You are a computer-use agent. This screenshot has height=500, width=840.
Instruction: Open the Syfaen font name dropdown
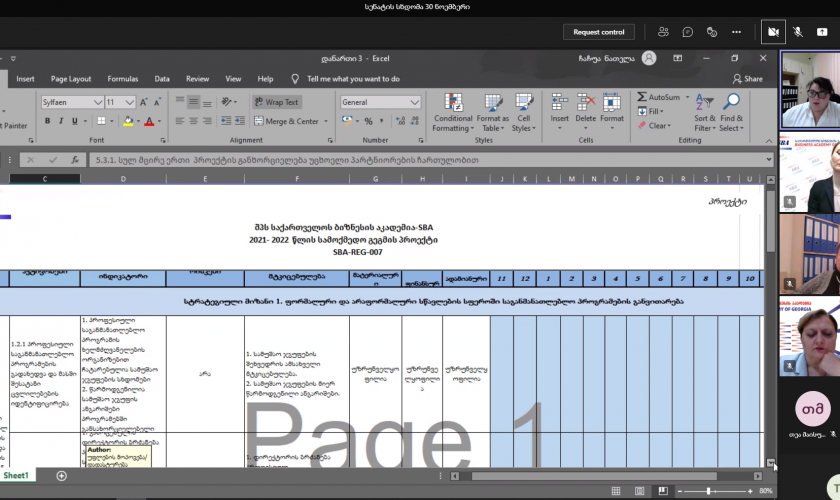click(x=98, y=102)
